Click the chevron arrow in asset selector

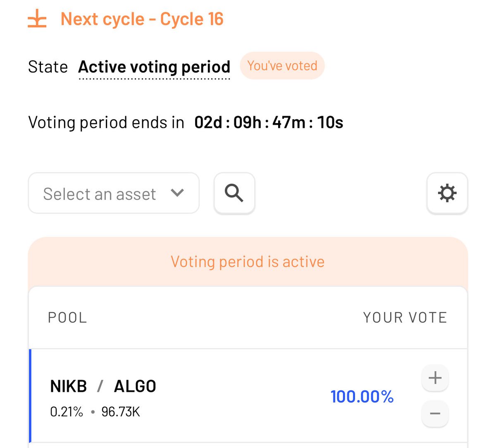click(x=177, y=193)
